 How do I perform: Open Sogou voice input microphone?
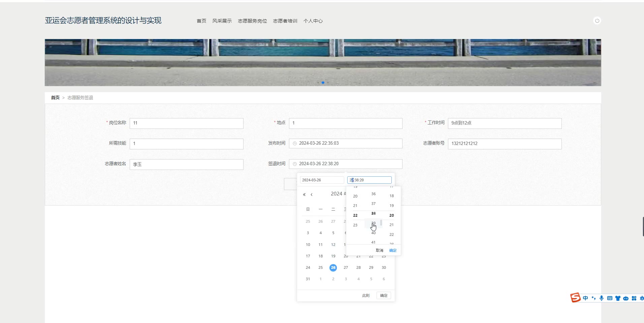[602, 298]
